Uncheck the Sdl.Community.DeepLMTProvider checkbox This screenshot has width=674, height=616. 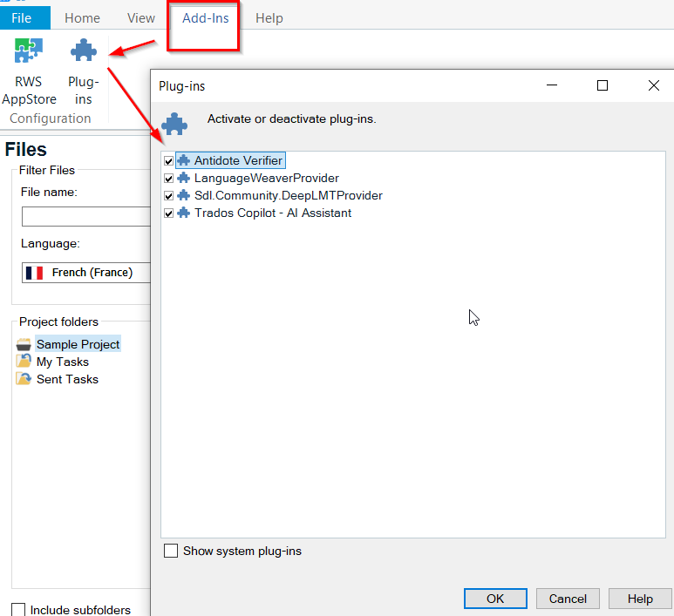168,196
